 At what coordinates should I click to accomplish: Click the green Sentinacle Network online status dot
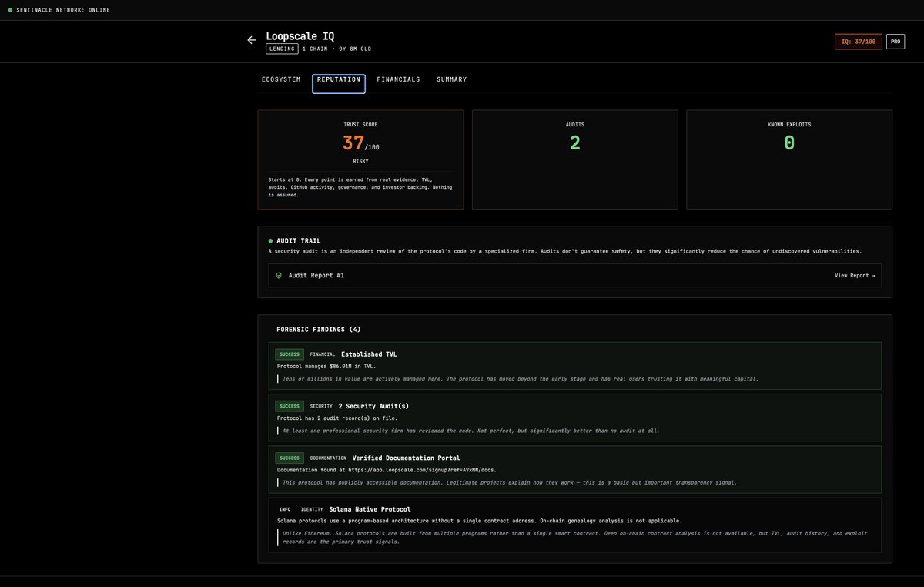click(x=10, y=10)
